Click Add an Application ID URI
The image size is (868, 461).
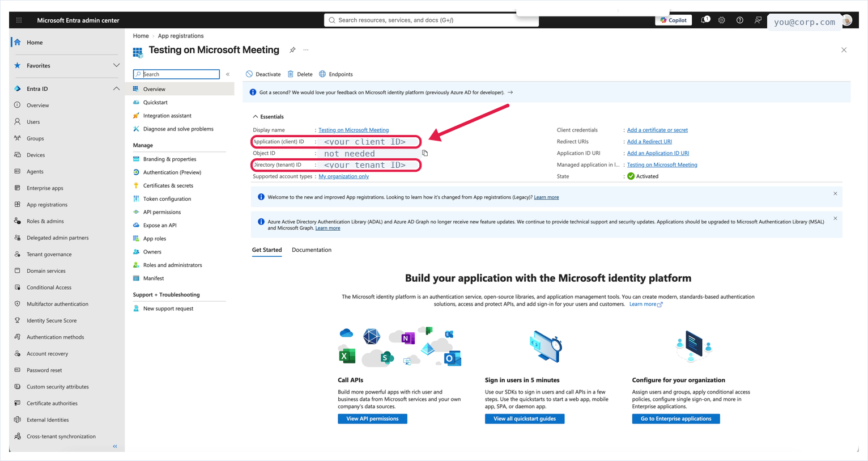(658, 153)
